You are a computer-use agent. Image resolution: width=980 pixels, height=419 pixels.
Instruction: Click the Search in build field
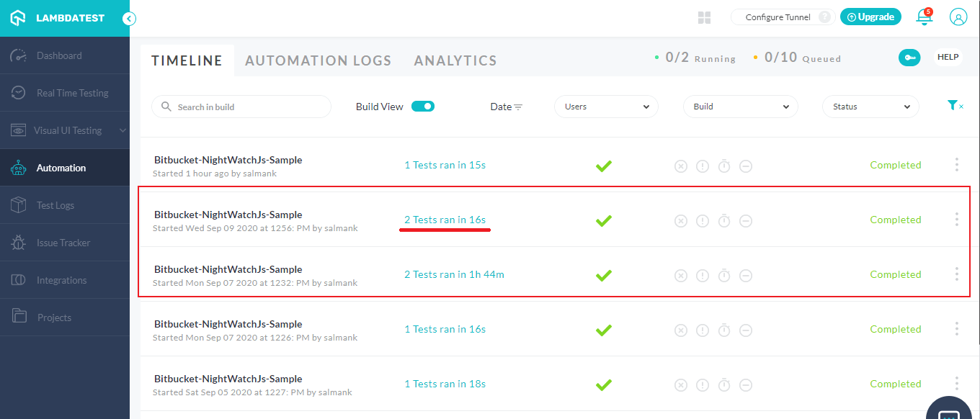tap(241, 107)
